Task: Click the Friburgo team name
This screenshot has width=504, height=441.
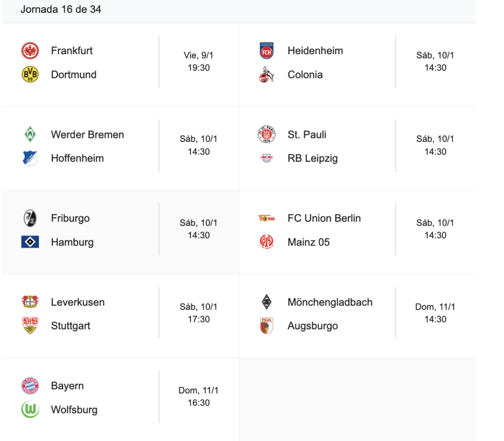Action: point(70,218)
